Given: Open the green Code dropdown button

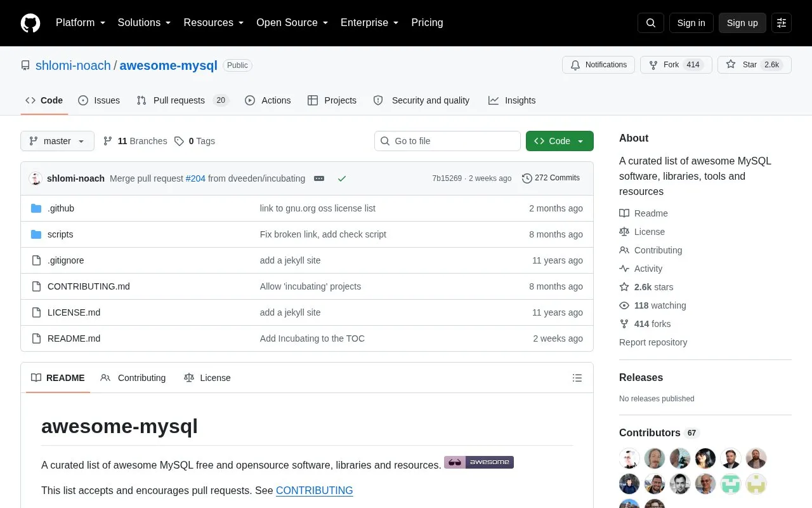Looking at the screenshot, I should point(560,141).
